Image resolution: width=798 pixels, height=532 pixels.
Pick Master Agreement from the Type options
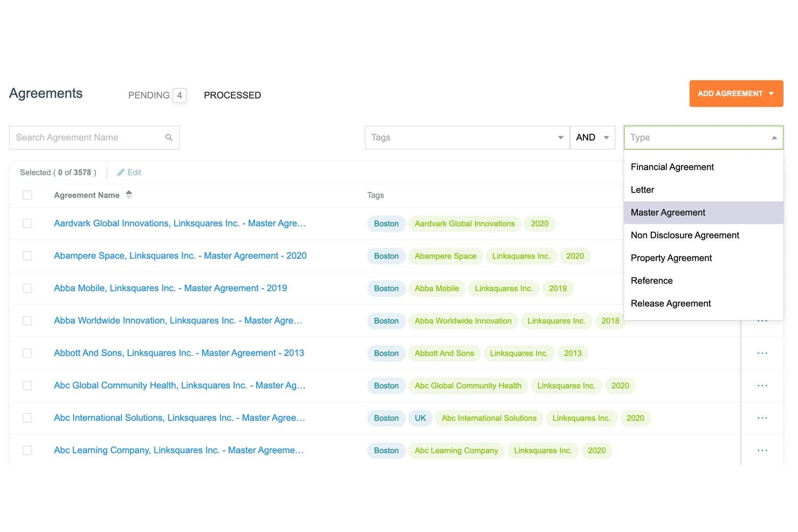click(703, 212)
